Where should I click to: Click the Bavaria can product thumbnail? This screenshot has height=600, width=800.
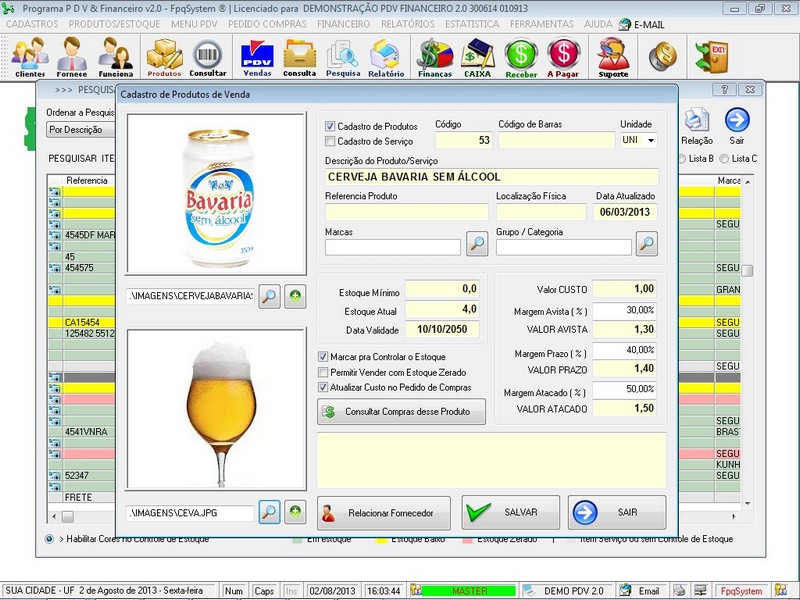coord(216,194)
